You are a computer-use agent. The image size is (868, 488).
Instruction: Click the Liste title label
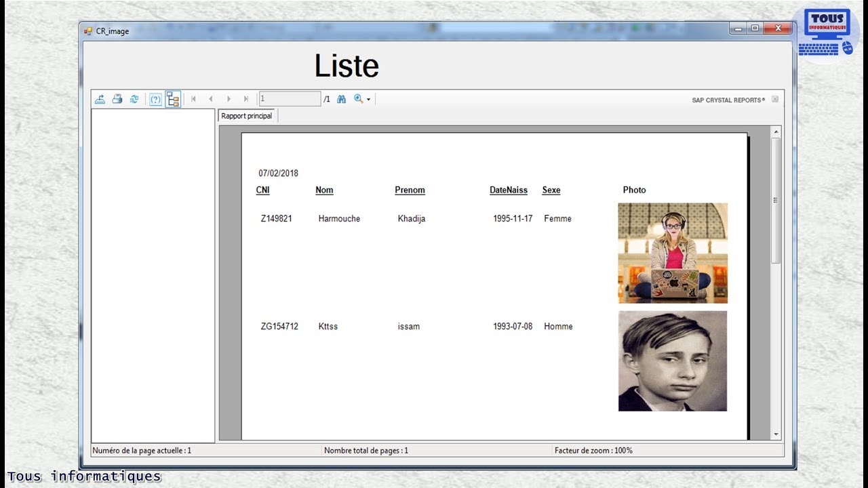click(x=347, y=66)
